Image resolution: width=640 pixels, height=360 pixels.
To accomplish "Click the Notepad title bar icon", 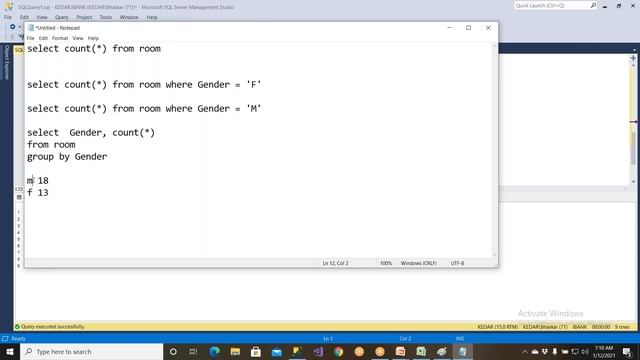I will 31,28.
